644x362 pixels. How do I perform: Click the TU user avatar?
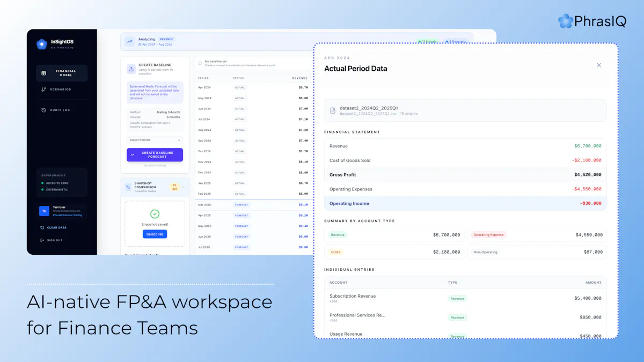click(44, 211)
